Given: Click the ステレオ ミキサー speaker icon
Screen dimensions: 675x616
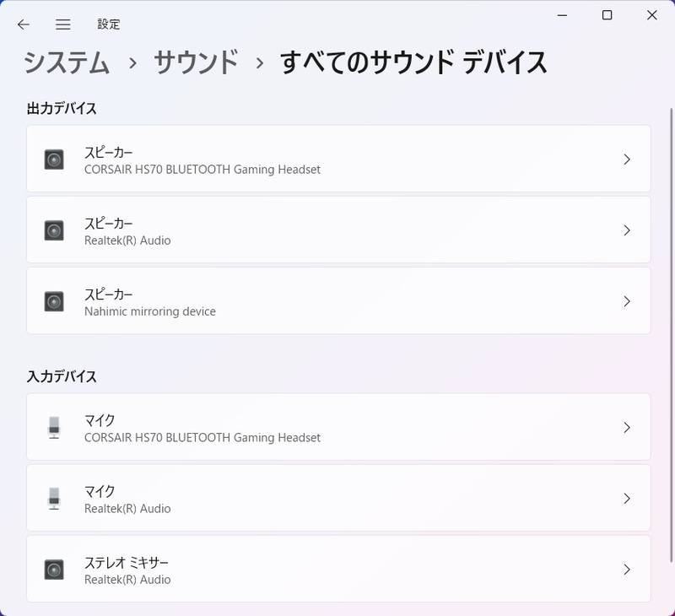Looking at the screenshot, I should tap(56, 570).
